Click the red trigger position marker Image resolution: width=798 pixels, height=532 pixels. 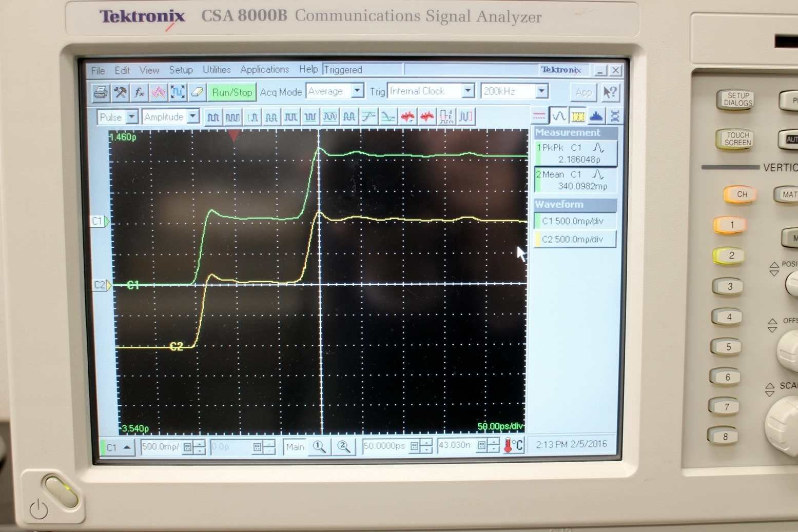coord(233,136)
